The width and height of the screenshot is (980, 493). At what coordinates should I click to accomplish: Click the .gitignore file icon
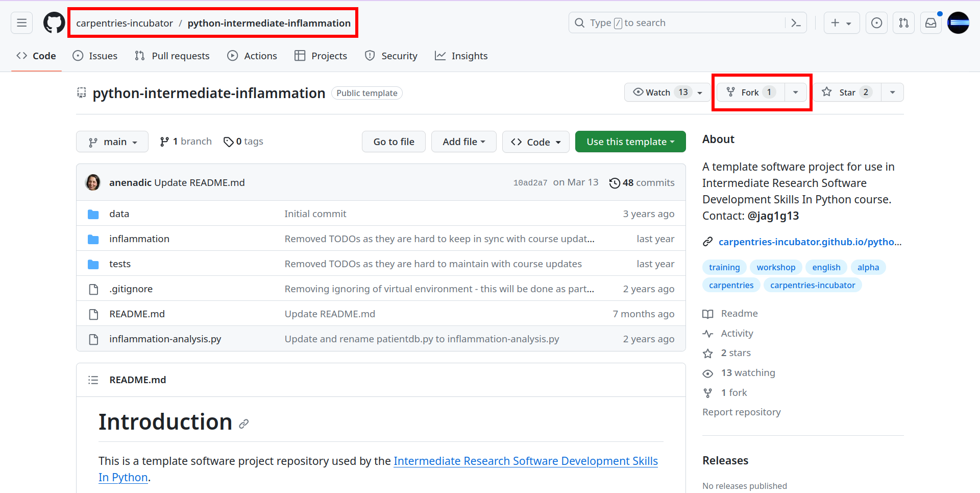[93, 289]
